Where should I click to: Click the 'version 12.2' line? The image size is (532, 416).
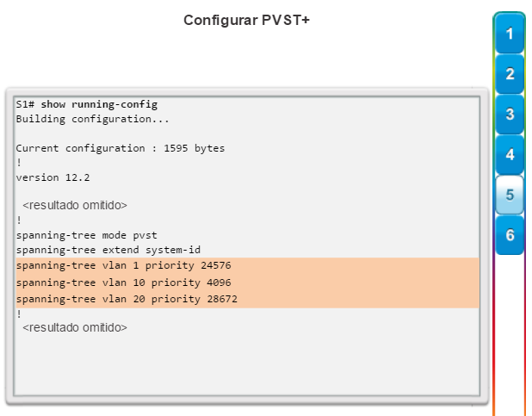(53, 177)
